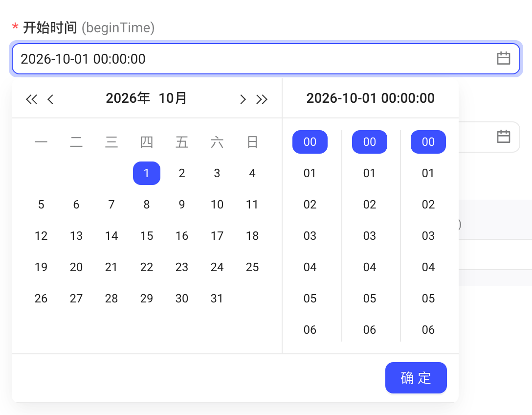This screenshot has width=532, height=415.
Task: Choose day 7 in the calendar
Action: point(111,205)
